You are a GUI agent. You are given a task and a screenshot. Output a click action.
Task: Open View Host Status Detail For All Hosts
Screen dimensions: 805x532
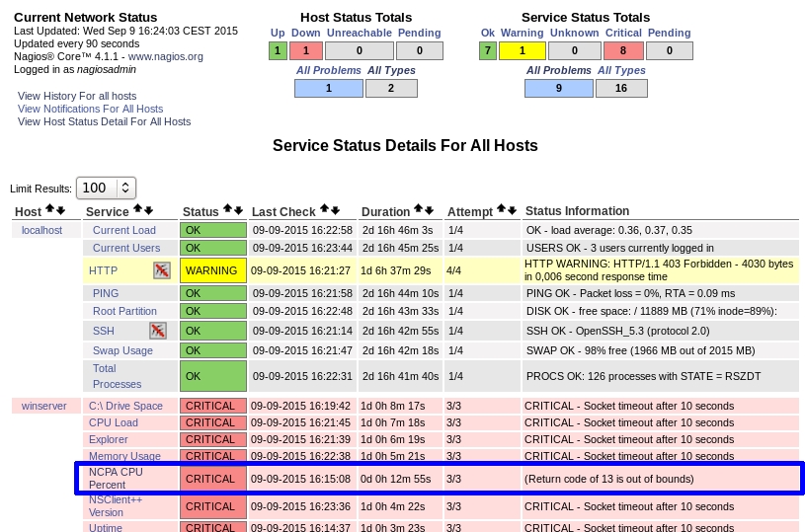tap(104, 121)
